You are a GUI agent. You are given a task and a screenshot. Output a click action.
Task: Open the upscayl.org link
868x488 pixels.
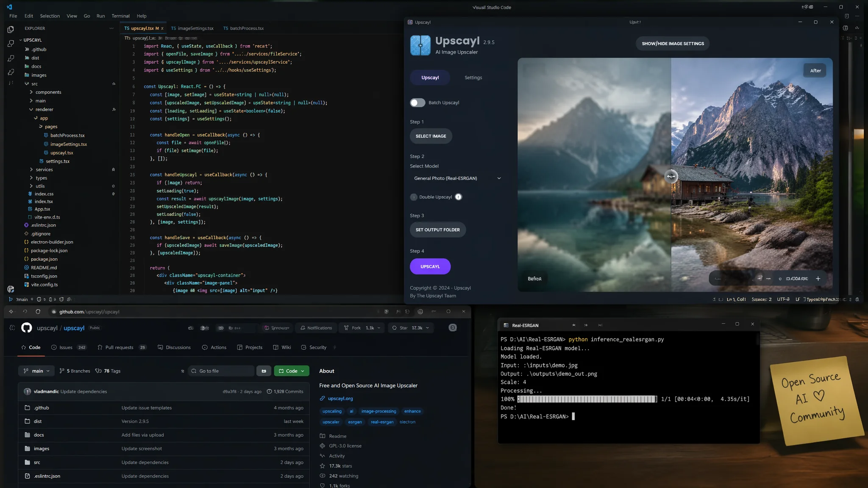tap(340, 399)
